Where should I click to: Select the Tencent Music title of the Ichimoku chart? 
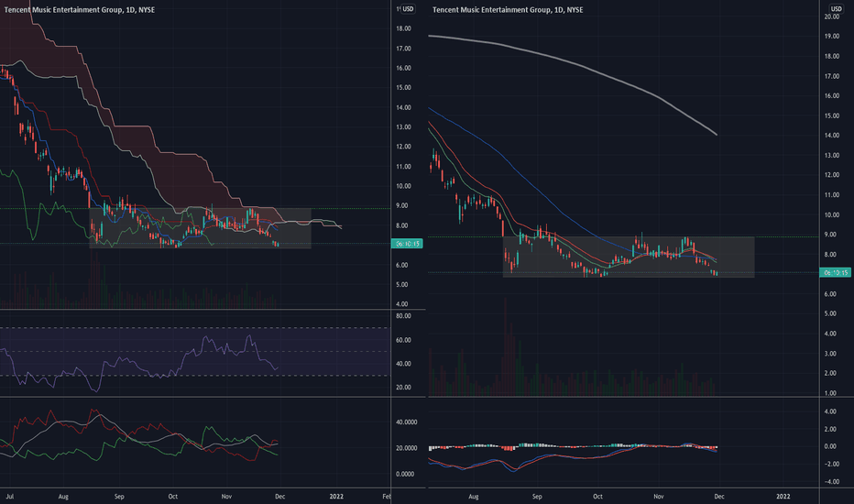80,10
